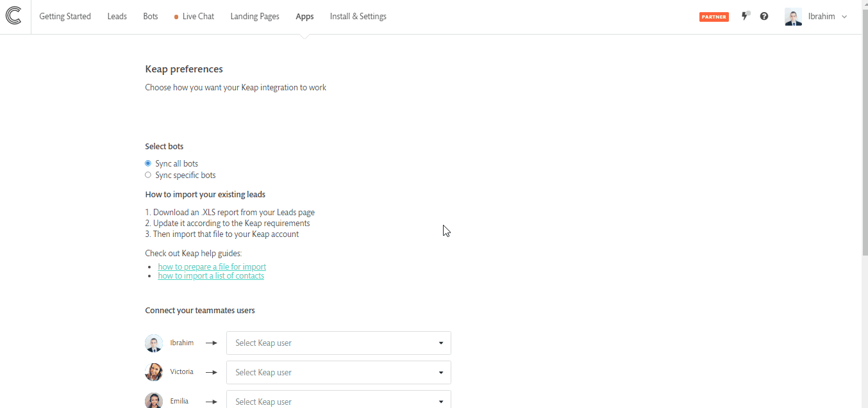Image resolution: width=868 pixels, height=408 pixels.
Task: Open Keap user dropdown for Victoria
Action: coord(338,372)
